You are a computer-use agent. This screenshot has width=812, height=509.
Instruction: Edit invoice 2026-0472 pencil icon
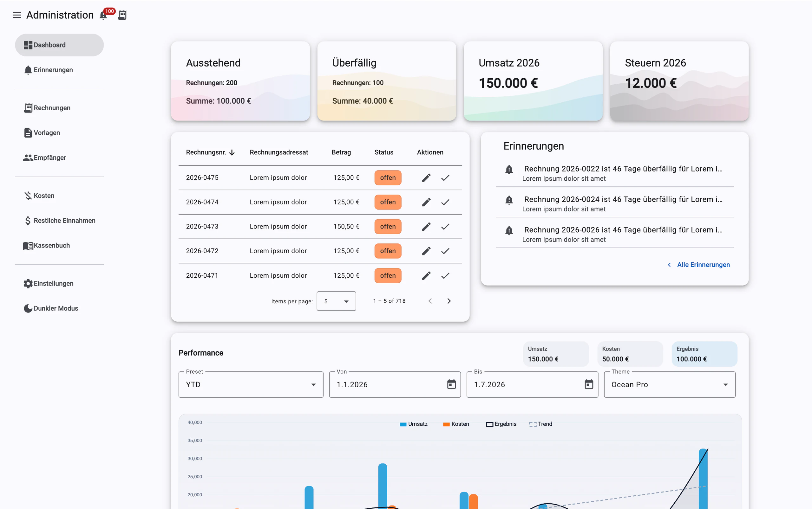(426, 251)
